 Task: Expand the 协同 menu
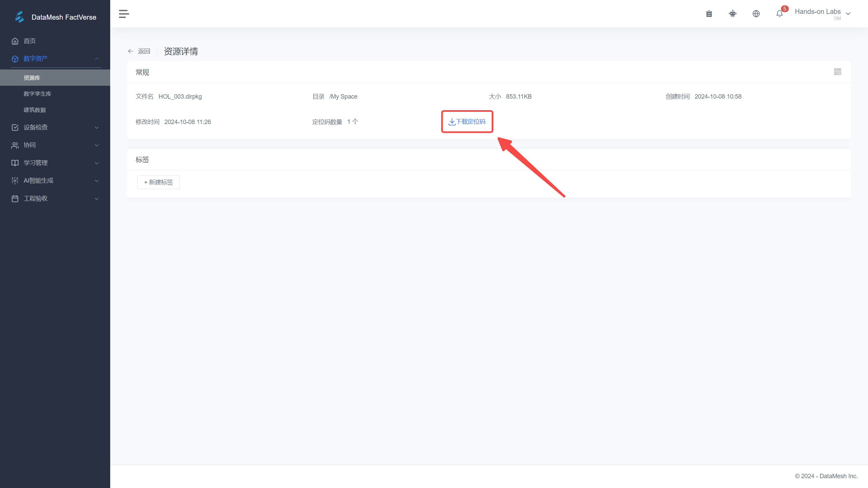[56, 145]
